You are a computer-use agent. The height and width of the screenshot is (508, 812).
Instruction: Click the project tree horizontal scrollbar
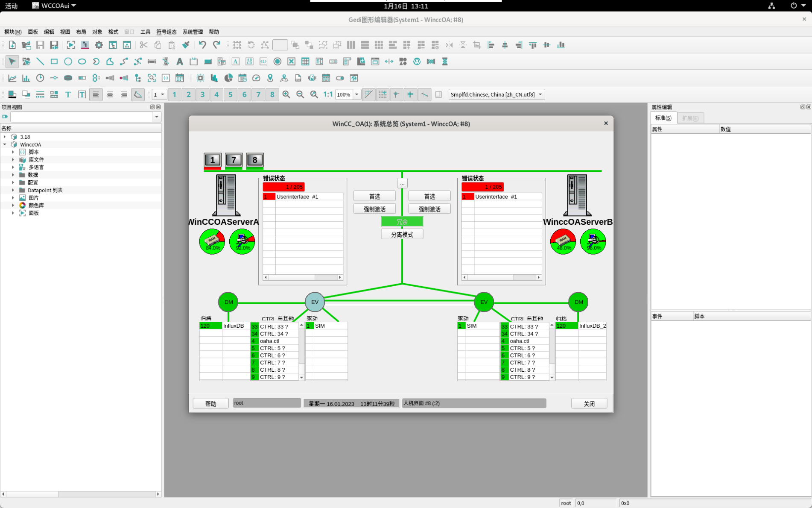click(x=80, y=494)
